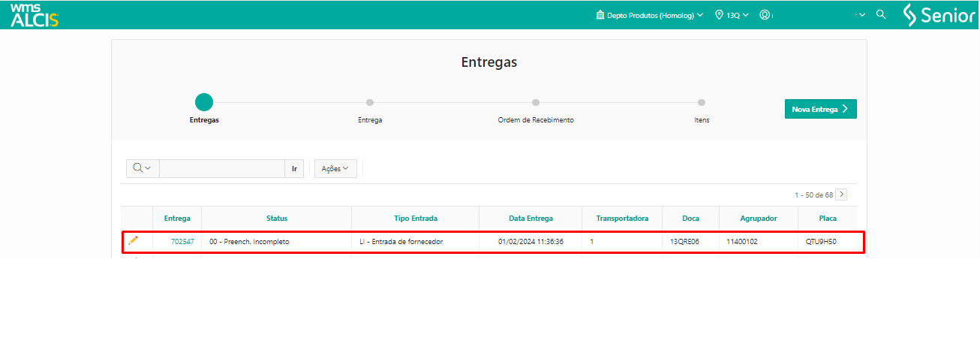Click the WMS ALCIS logo

(x=35, y=15)
